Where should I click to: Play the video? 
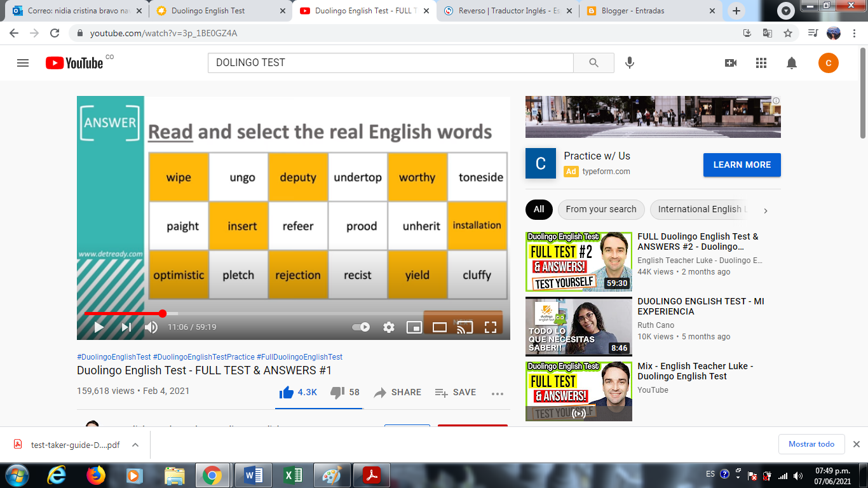point(98,327)
